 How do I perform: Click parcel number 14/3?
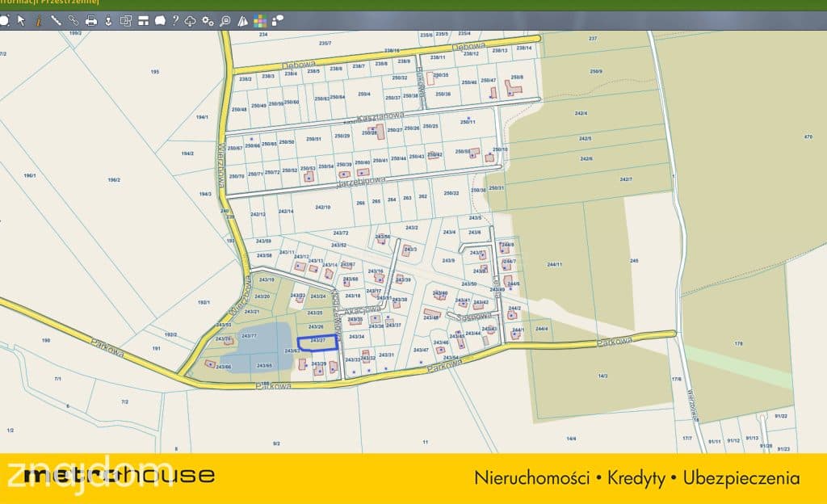[x=602, y=376]
